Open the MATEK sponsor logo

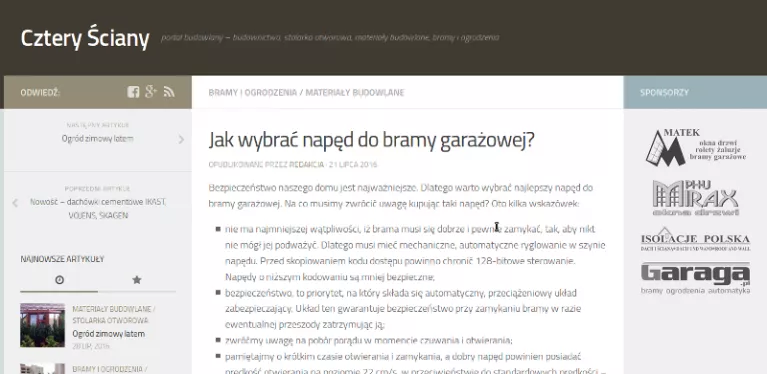pyautogui.click(x=695, y=147)
